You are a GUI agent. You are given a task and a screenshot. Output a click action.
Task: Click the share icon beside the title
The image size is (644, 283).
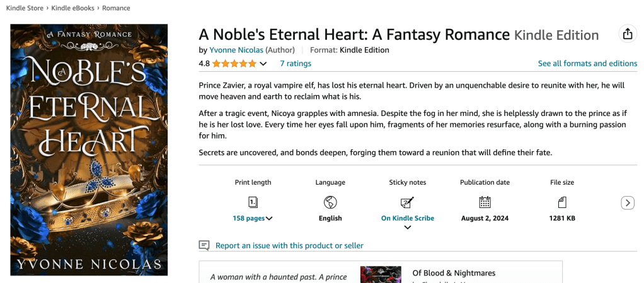point(627,34)
